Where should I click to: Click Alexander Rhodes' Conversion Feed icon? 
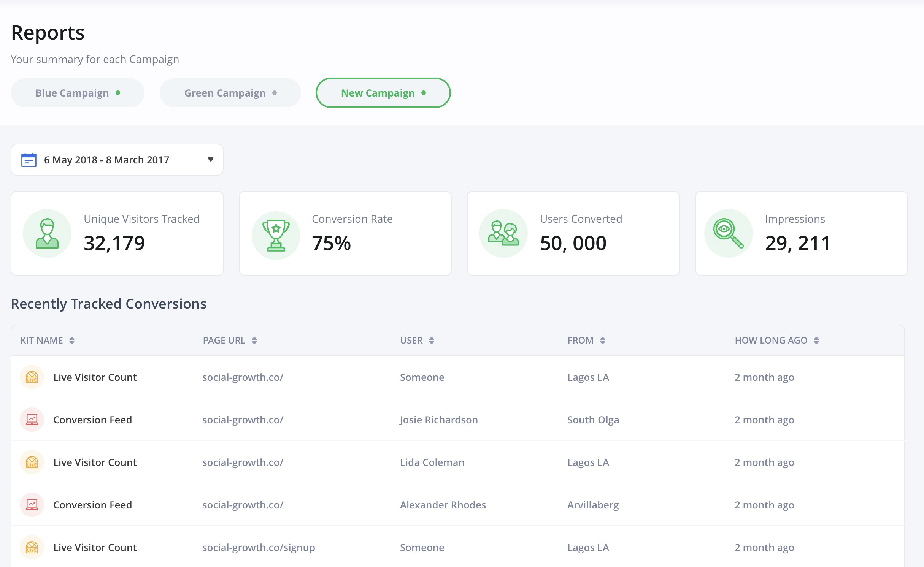32,505
